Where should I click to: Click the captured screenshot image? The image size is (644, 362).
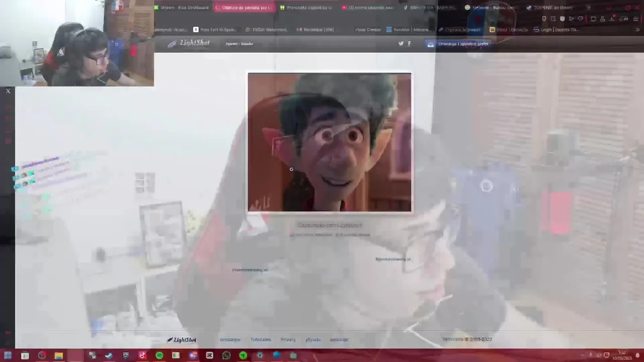point(330,142)
